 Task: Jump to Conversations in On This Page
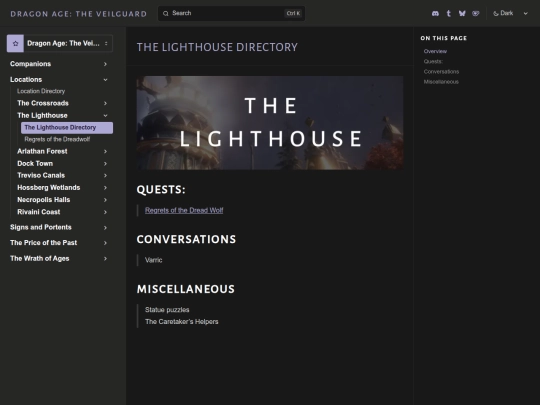tap(441, 72)
